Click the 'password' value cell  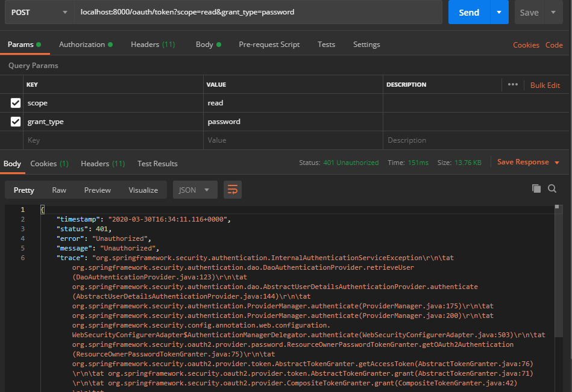[293, 122]
